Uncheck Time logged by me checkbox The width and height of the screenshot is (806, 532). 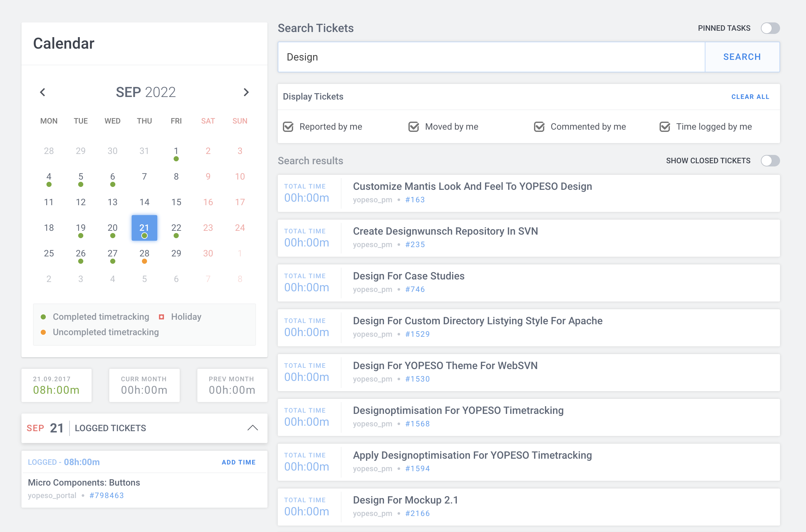pyautogui.click(x=664, y=127)
